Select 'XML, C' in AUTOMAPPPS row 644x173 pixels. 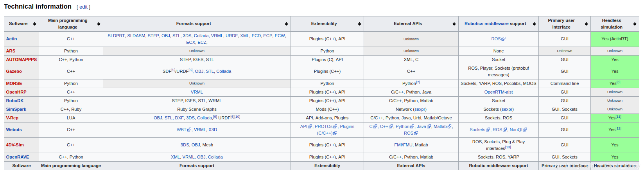pyautogui.click(x=411, y=59)
